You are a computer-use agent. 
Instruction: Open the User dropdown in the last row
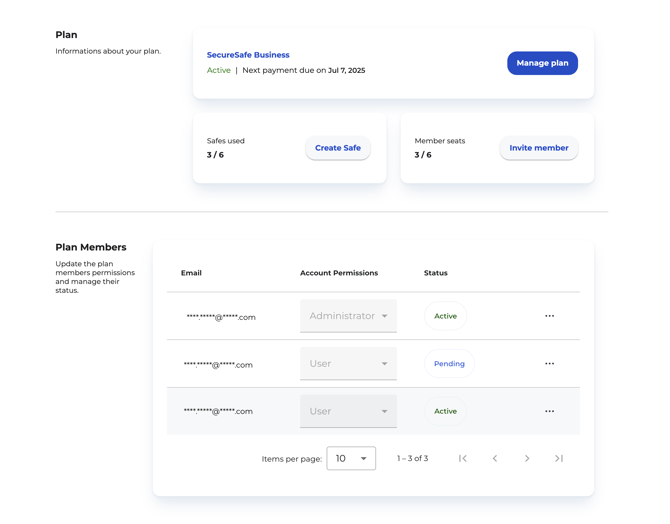pyautogui.click(x=348, y=411)
